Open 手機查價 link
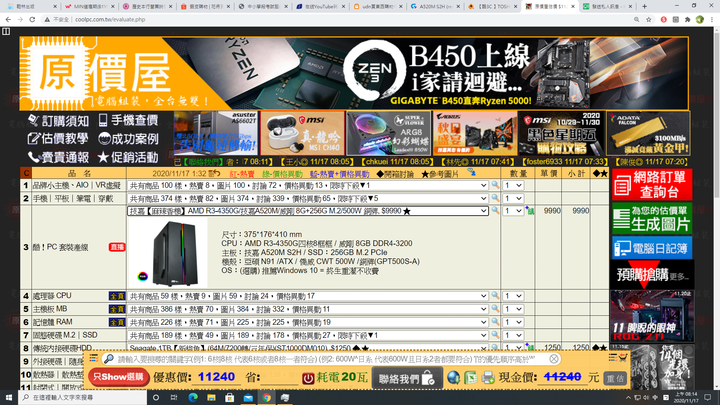Viewport: 720px width, 405px height. pyautogui.click(x=129, y=120)
